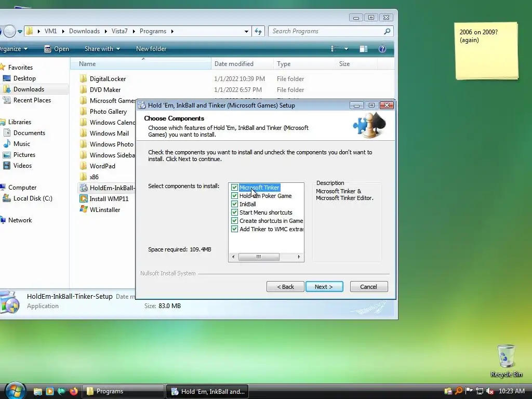Viewport: 532px width, 399px height.
Task: Click left arrow of components list scrollbar
Action: point(233,257)
